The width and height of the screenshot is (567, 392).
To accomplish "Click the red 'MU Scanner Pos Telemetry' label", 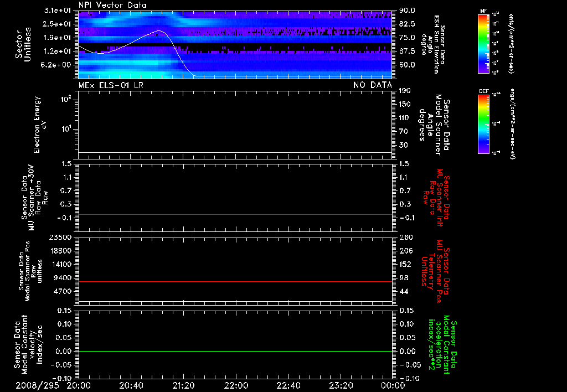I will (435, 271).
